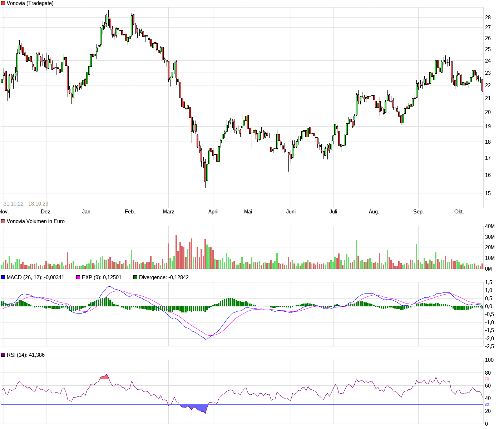Select the Divergence: -0,12842 label
Screen dimensions: 504x429
click(164, 277)
